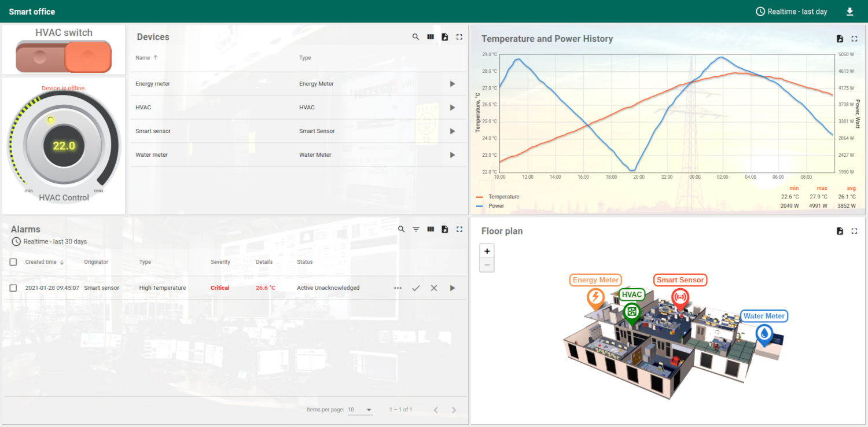The height and width of the screenshot is (427, 868).
Task: Open Realtime - last day time selector
Action: click(792, 12)
